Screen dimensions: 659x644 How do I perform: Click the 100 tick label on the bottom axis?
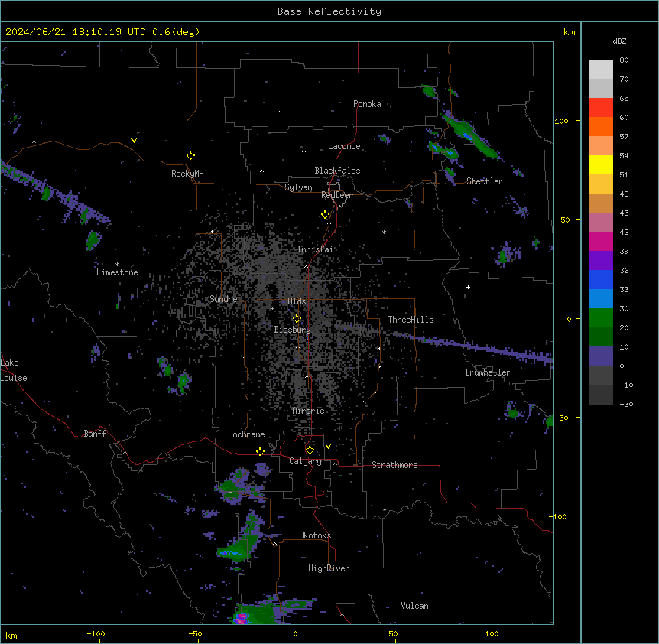tap(492, 633)
